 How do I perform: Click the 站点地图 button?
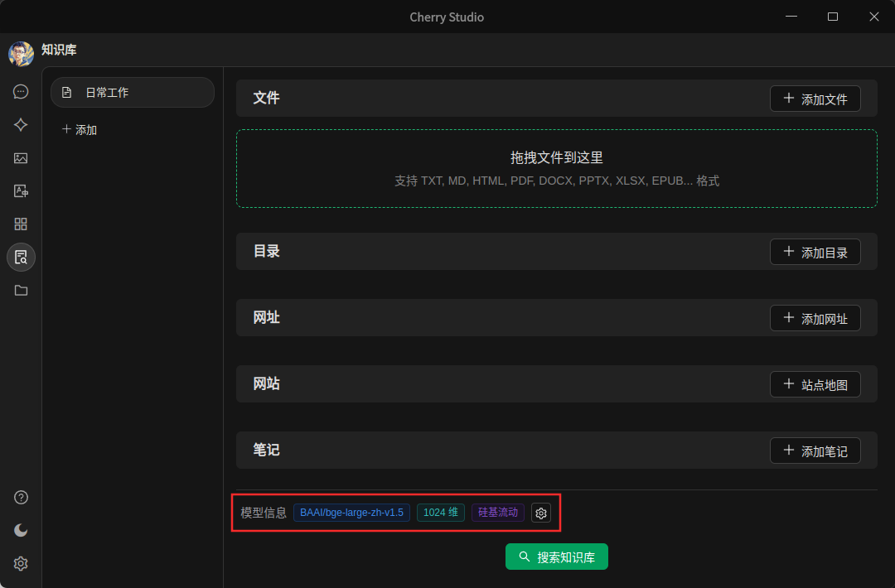pos(815,384)
